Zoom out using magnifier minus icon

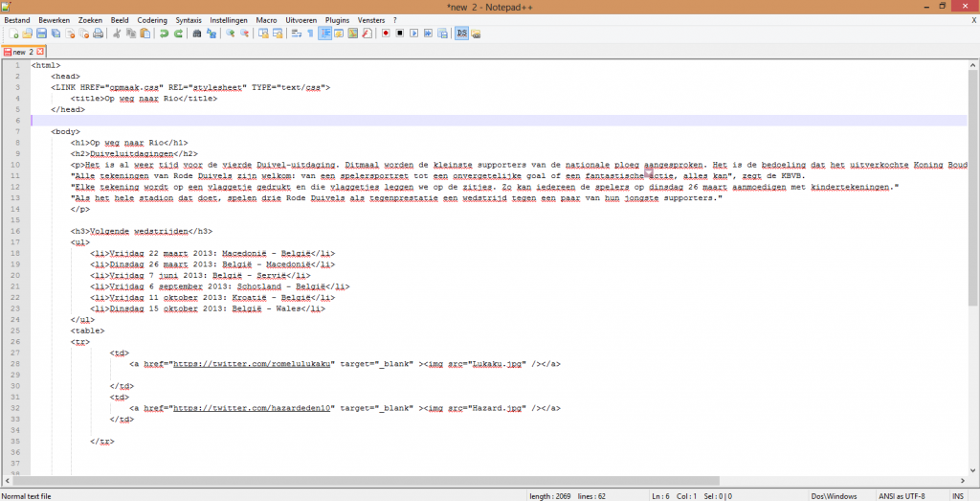tap(244, 34)
